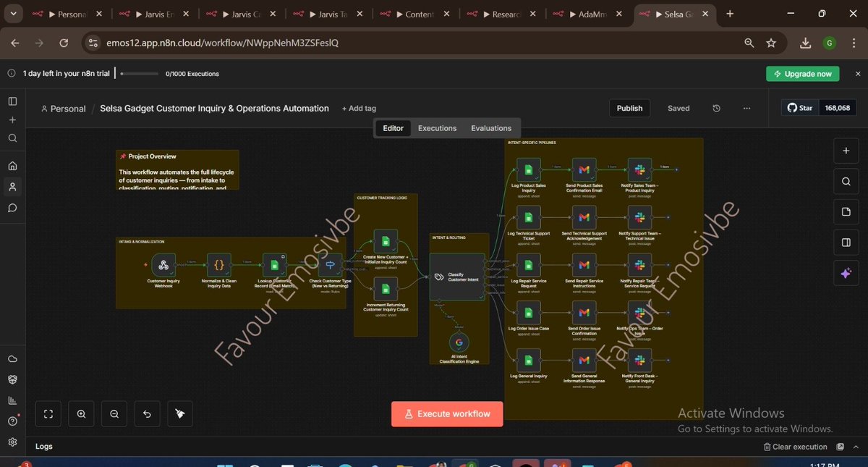The height and width of the screenshot is (467, 868).
Task: Select Send General Information Response Gmail node
Action: pyautogui.click(x=584, y=360)
